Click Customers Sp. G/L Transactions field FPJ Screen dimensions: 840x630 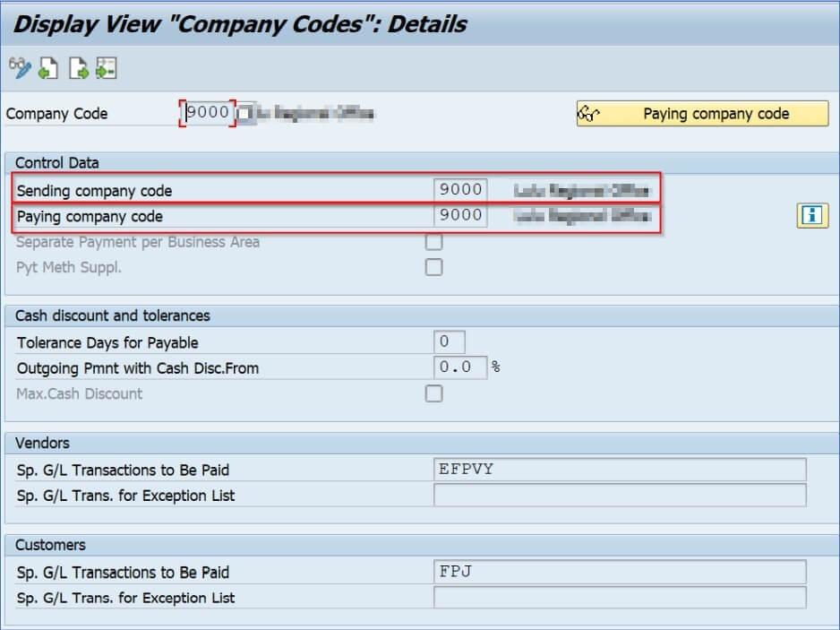click(620, 572)
